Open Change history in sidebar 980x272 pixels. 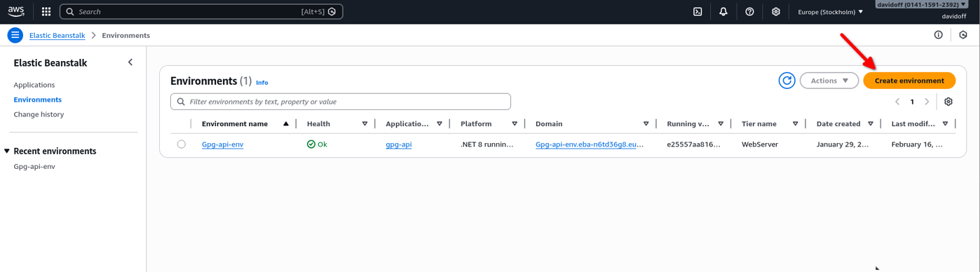39,114
